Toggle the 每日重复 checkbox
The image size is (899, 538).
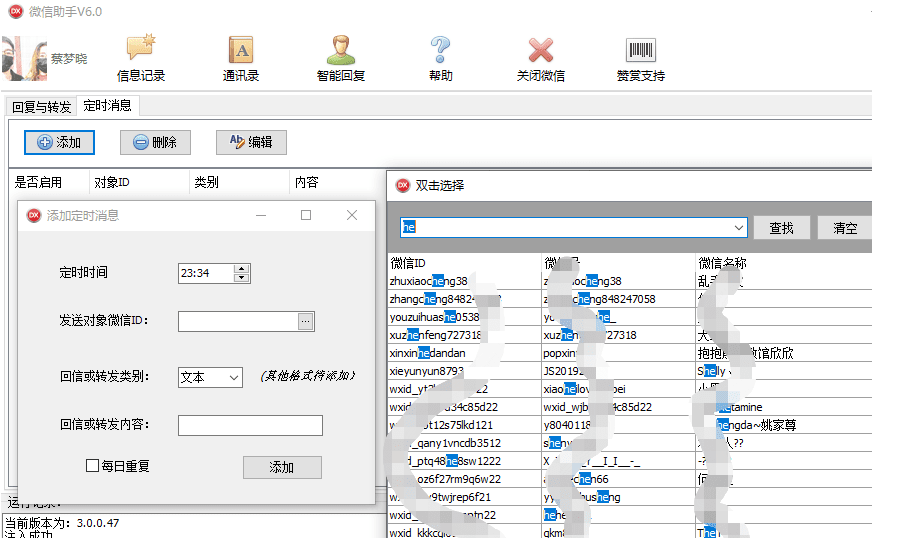(x=92, y=465)
